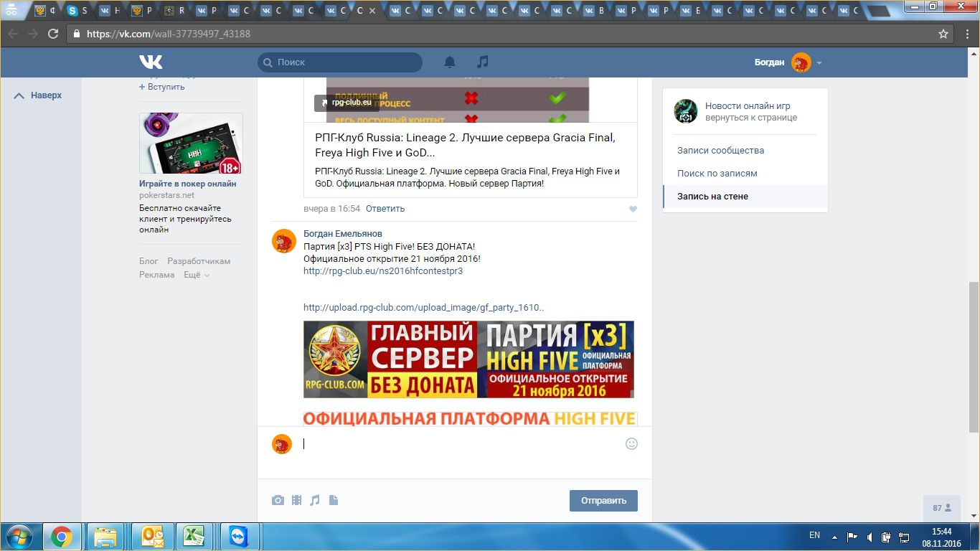Screen dimensions: 980x551
Task: Click the pokerstars.net ad domain text
Action: tap(166, 195)
